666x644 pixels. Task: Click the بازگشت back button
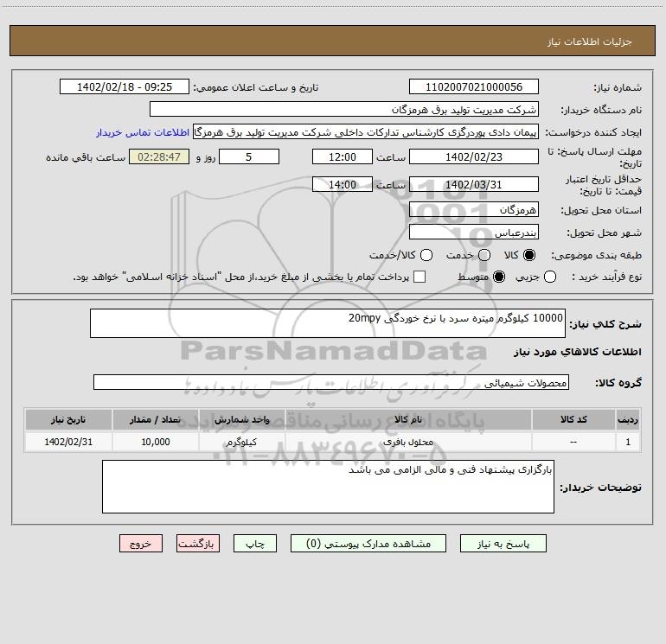[x=198, y=544]
